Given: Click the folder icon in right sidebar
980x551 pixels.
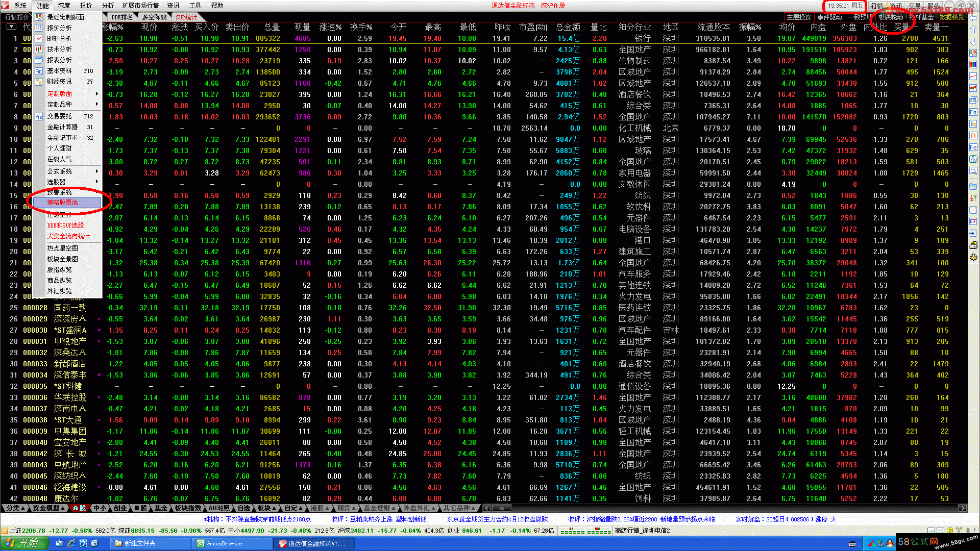Looking at the screenshot, I should coord(973,186).
